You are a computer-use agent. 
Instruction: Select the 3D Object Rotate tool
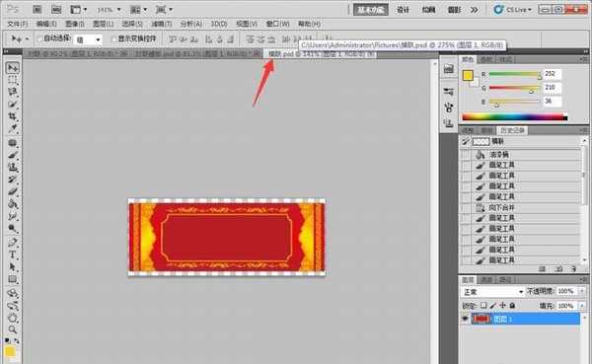[13, 293]
